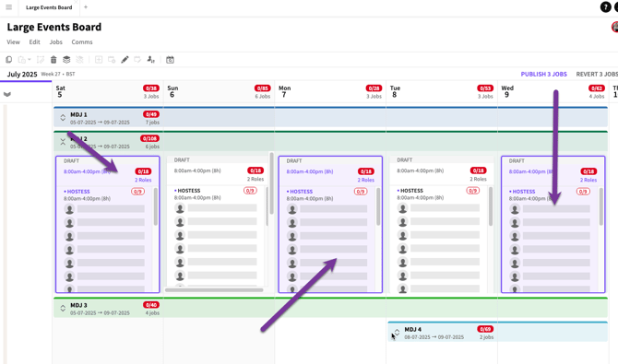Screen dimensions: 618x364
Task: Click first empty Hostess slot avatar on Saturday
Action: coord(69,209)
